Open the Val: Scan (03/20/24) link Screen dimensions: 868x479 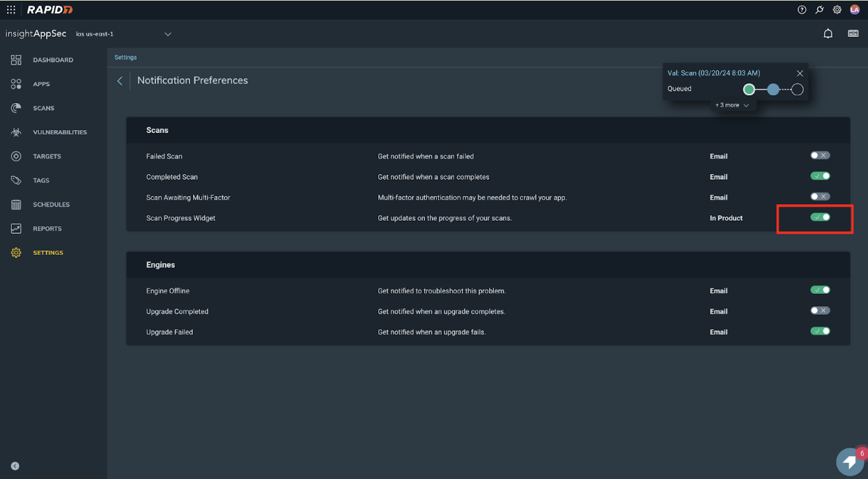click(x=713, y=73)
